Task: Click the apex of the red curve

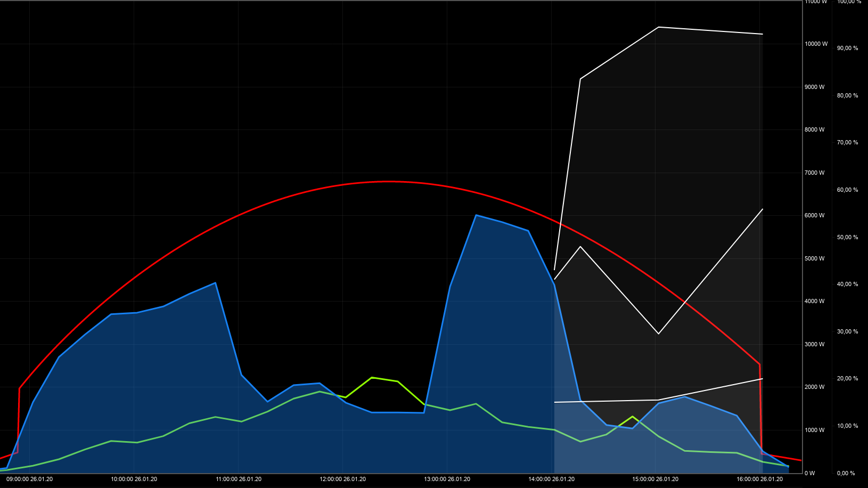Action: click(389, 182)
